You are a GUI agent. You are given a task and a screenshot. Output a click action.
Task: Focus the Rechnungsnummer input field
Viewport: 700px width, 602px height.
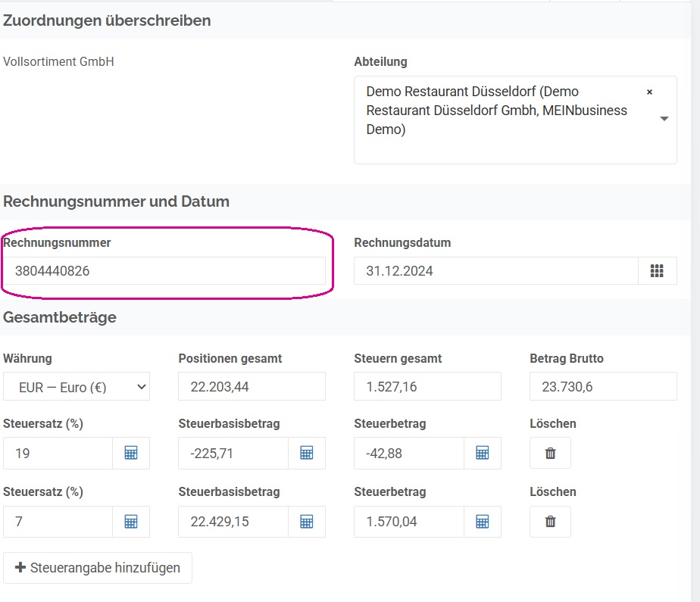pos(164,271)
